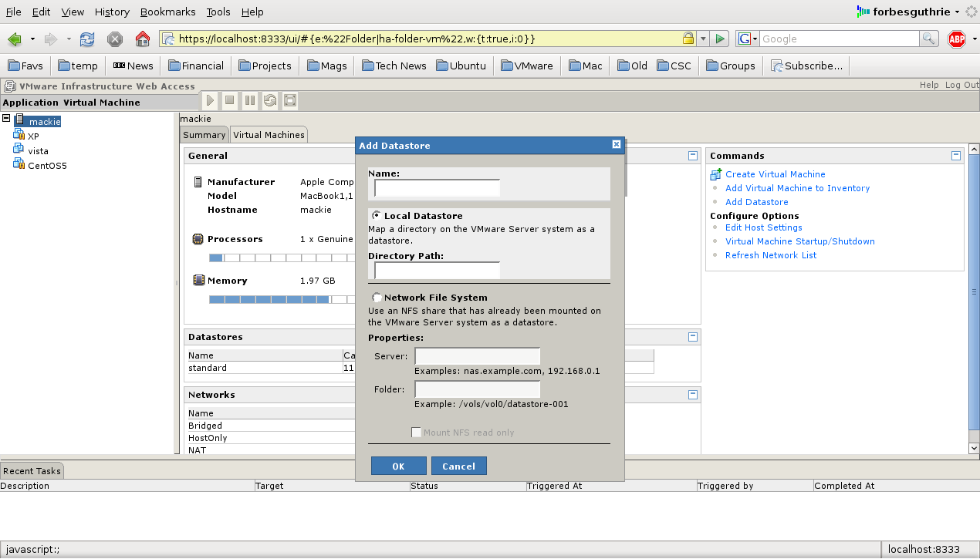Switch to the Summary tab
The image size is (980, 559).
(204, 135)
